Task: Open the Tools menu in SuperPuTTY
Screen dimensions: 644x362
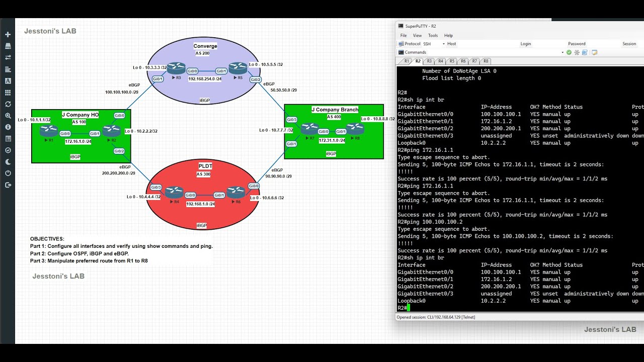Action: (x=433, y=36)
